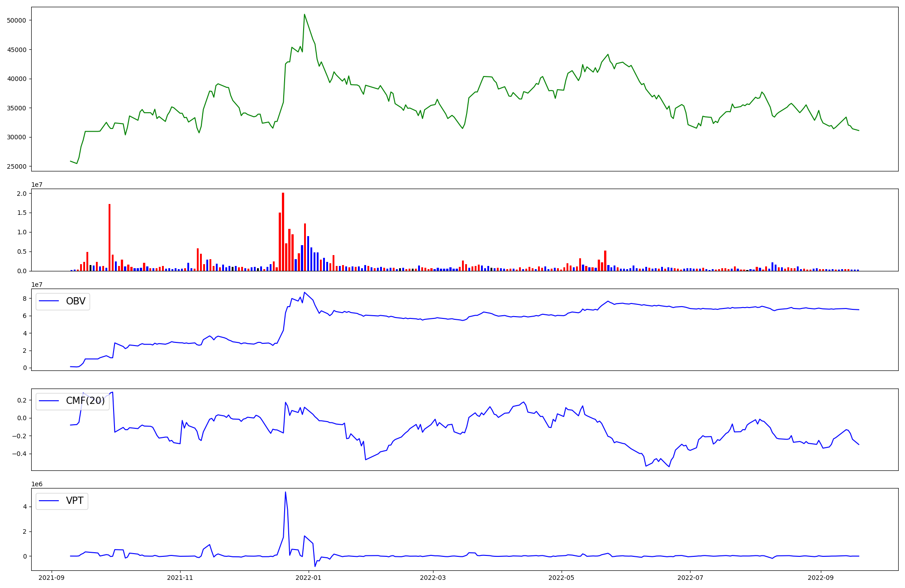Click the 2022-01 x-axis date label
This screenshot has height=588, width=905.
[x=309, y=577]
